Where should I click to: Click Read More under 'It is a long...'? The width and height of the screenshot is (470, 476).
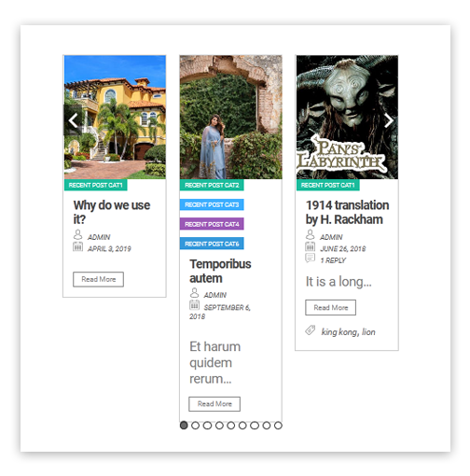pyautogui.click(x=330, y=308)
